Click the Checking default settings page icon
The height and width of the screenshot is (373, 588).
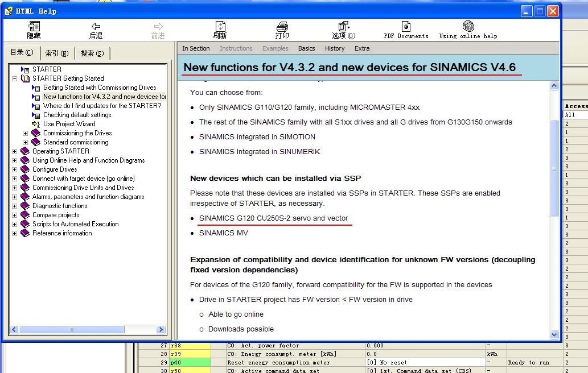point(36,115)
